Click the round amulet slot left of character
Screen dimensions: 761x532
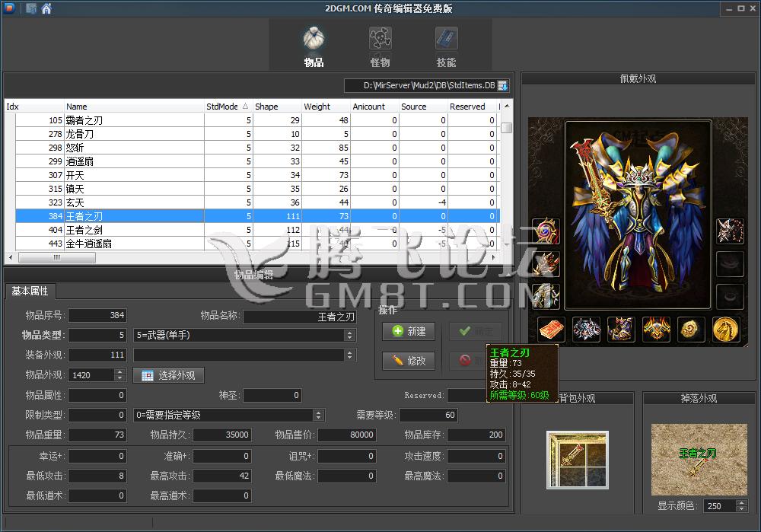tap(546, 231)
